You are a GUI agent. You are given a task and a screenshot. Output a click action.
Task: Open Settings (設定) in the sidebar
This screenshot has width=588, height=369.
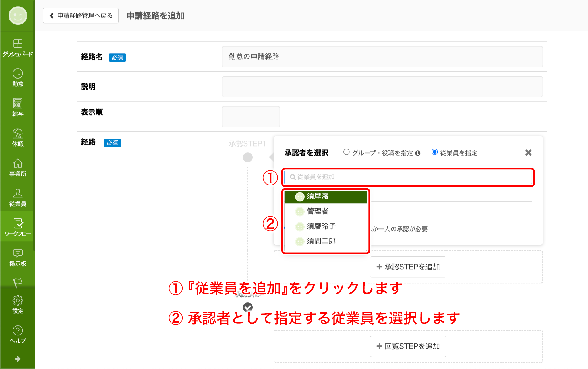point(18,305)
